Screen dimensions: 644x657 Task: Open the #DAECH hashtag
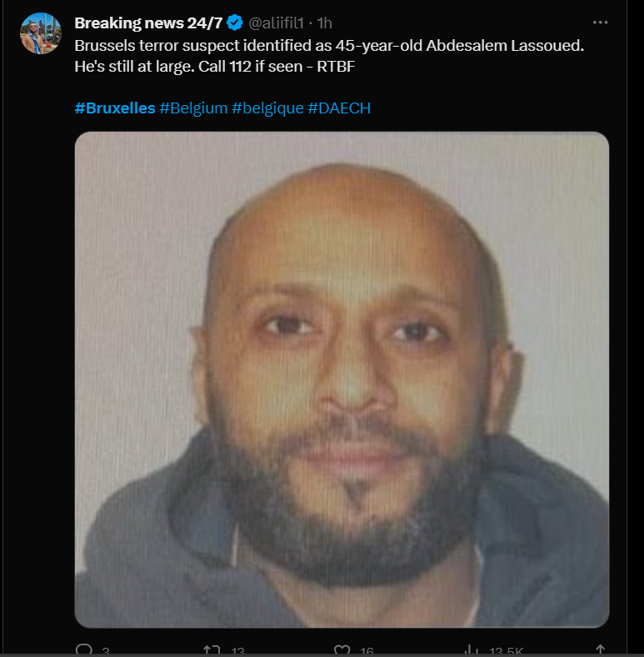pyautogui.click(x=339, y=108)
